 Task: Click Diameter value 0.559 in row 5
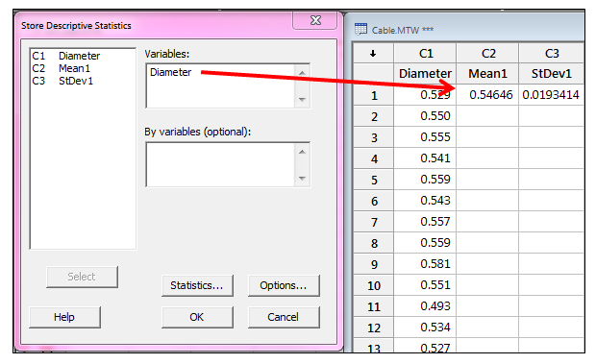pos(425,180)
